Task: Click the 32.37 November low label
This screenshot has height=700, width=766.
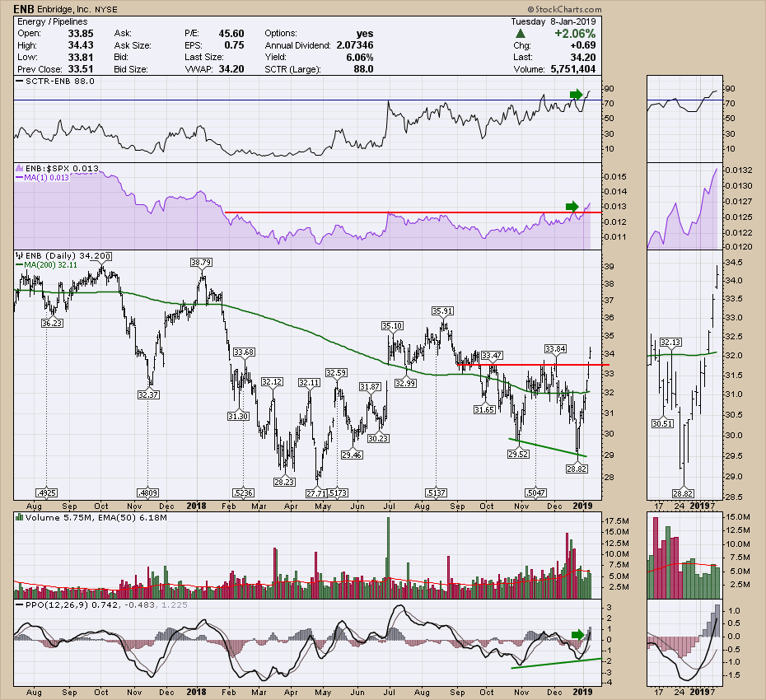Action: (147, 394)
